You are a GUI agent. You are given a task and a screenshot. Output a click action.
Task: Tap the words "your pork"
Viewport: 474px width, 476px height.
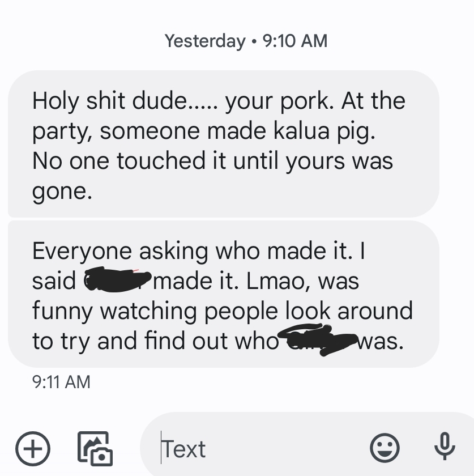coord(279,101)
